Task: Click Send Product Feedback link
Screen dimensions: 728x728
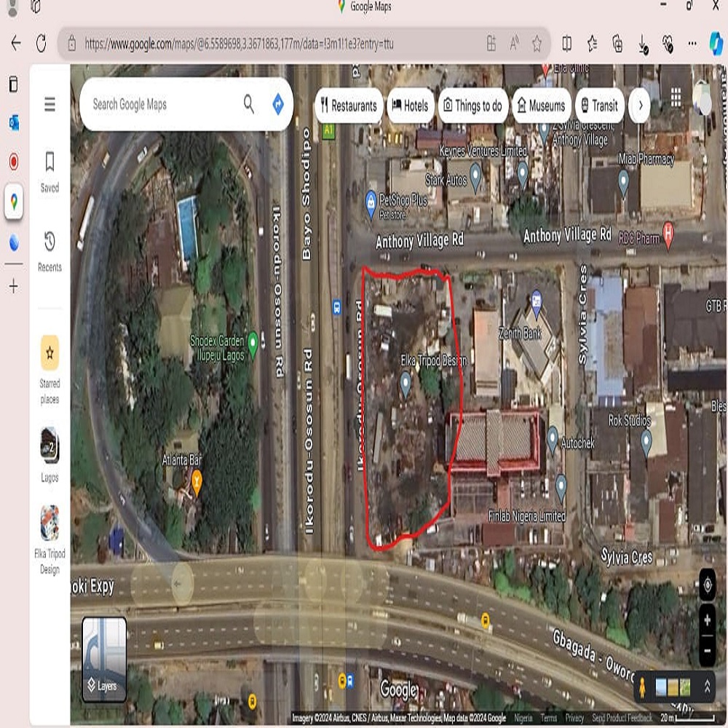Action: click(x=622, y=718)
